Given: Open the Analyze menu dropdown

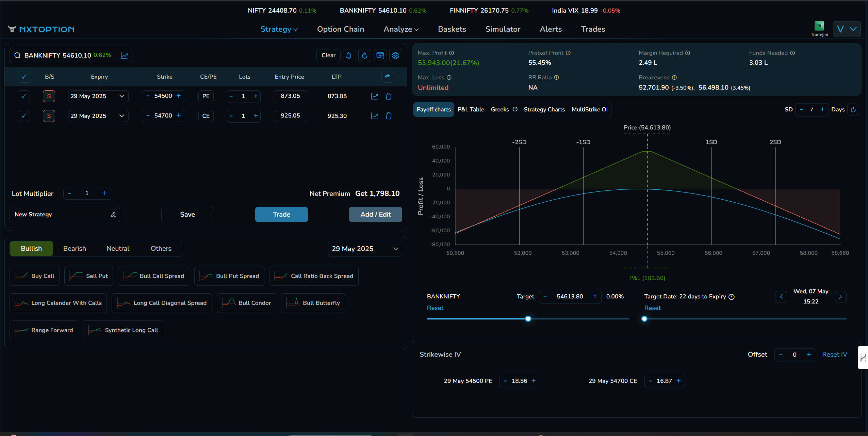Looking at the screenshot, I should pyautogui.click(x=401, y=29).
